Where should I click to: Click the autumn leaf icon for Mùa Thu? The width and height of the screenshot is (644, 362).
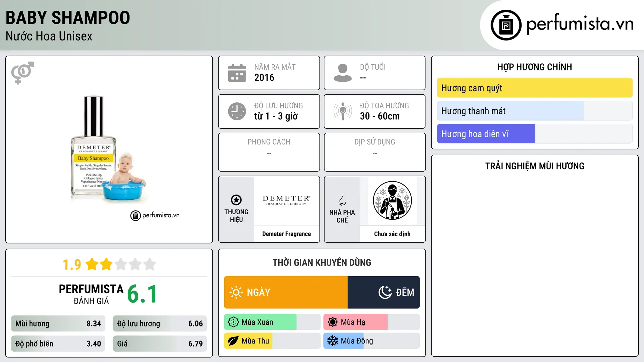233,341
